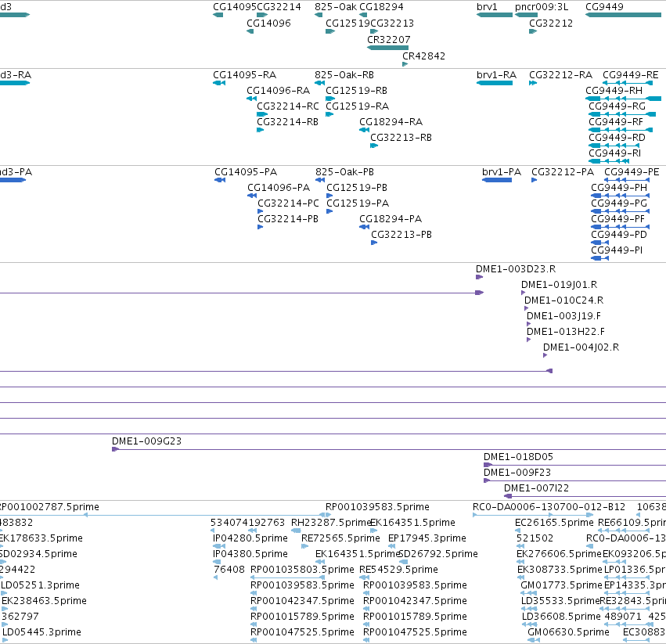The height and width of the screenshot is (644, 666).
Task: Select the CG32213-PB protein label
Action: (x=401, y=235)
